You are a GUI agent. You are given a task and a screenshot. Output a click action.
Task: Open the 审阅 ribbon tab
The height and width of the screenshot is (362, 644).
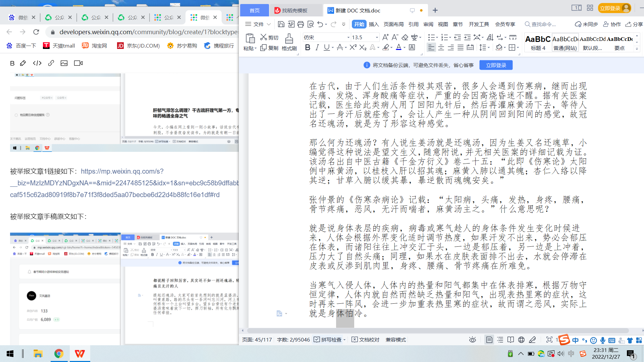428,24
